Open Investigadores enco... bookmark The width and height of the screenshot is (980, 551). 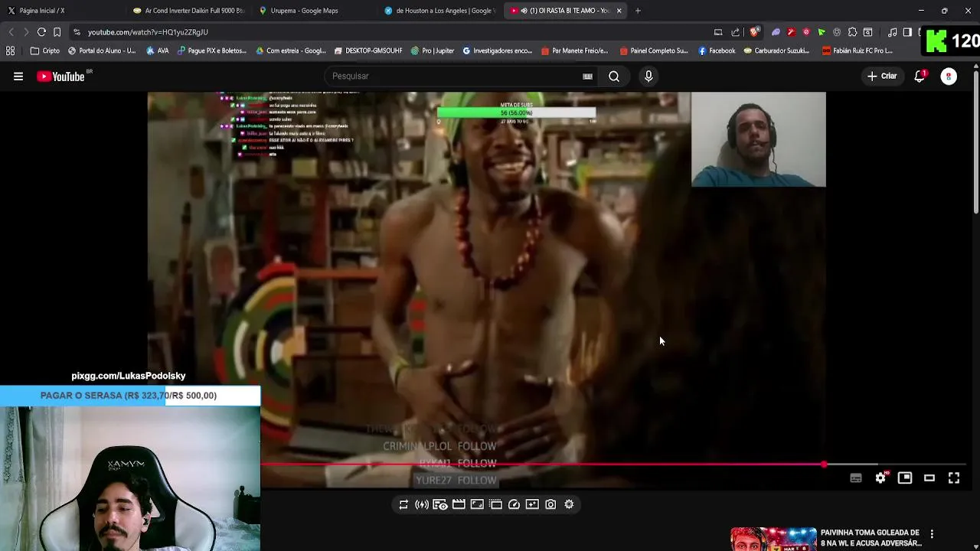497,51
